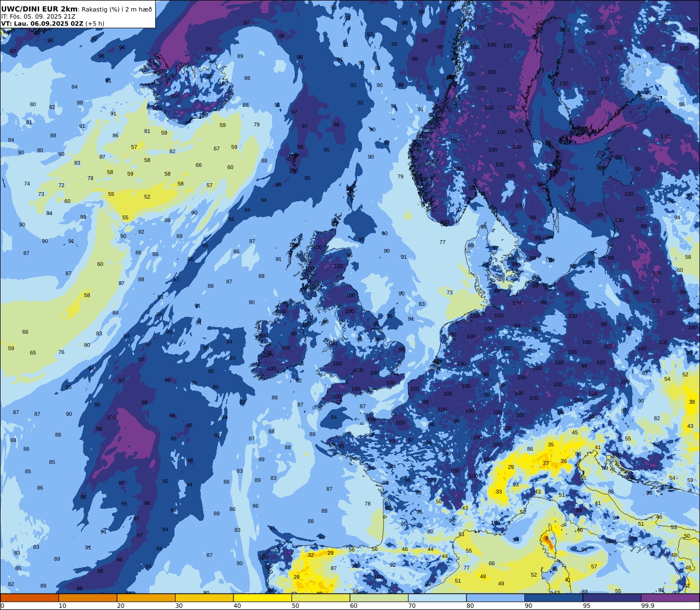700x610 pixels.
Task: Click the value 38 near the right map edge
Action: tap(692, 402)
